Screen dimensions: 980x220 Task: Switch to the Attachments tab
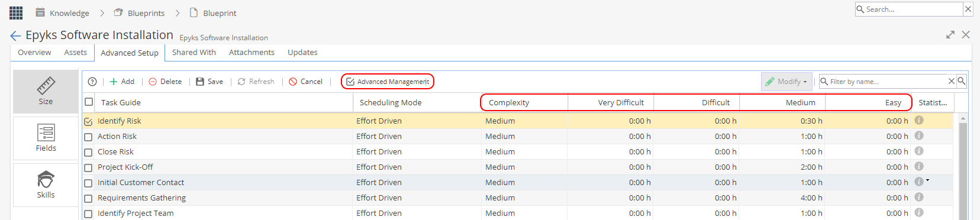(x=252, y=52)
